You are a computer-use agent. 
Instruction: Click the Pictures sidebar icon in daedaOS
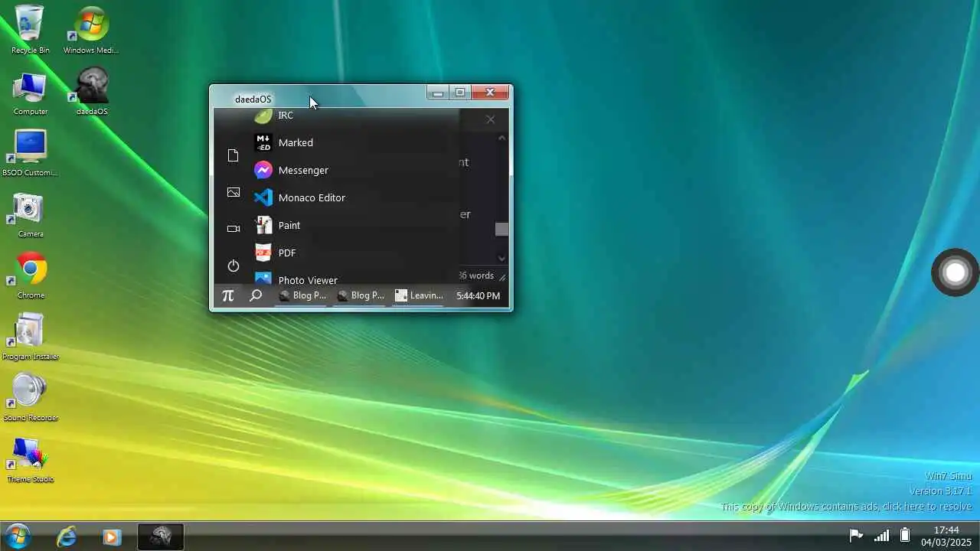click(x=234, y=192)
